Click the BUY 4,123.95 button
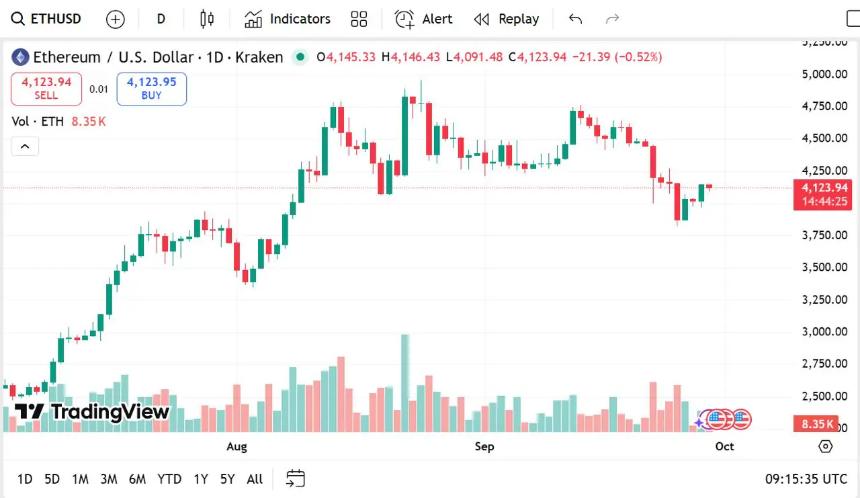The image size is (860, 498). pos(151,89)
